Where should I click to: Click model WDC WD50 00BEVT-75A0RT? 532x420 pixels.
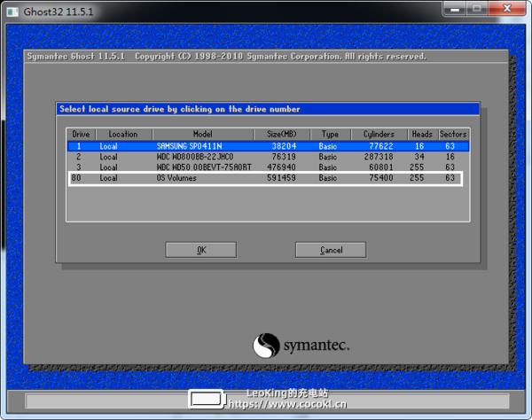point(204,167)
